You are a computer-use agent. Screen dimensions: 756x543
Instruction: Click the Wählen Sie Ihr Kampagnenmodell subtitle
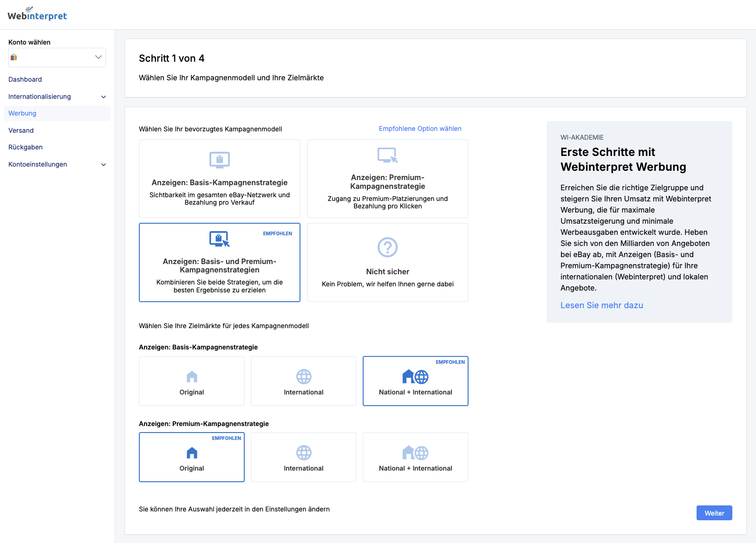[x=231, y=78]
